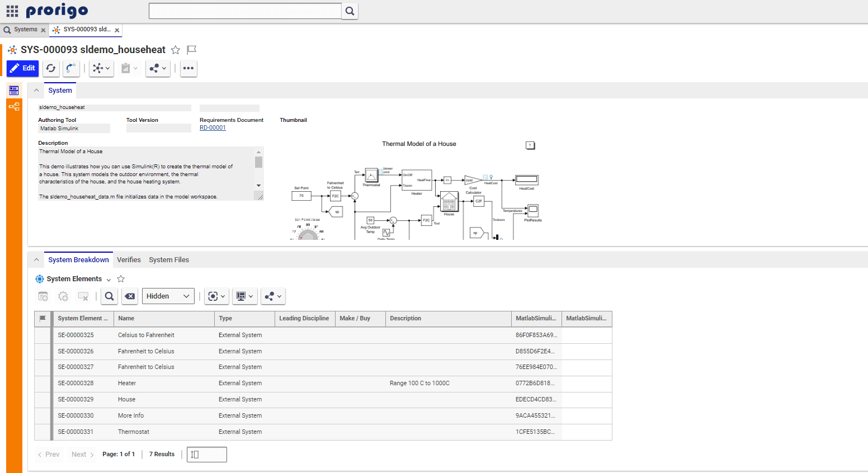Select the System section tab
This screenshot has height=473, width=868.
[x=60, y=91]
